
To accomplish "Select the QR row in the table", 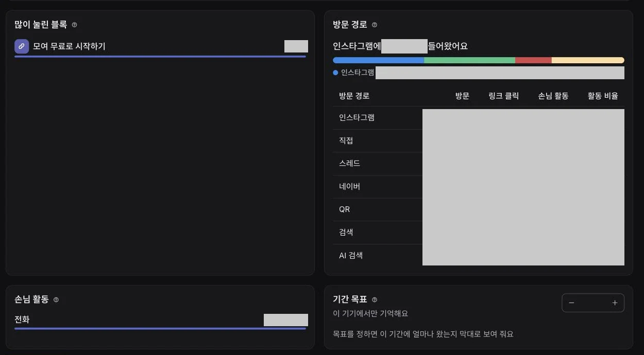I will 479,209.
